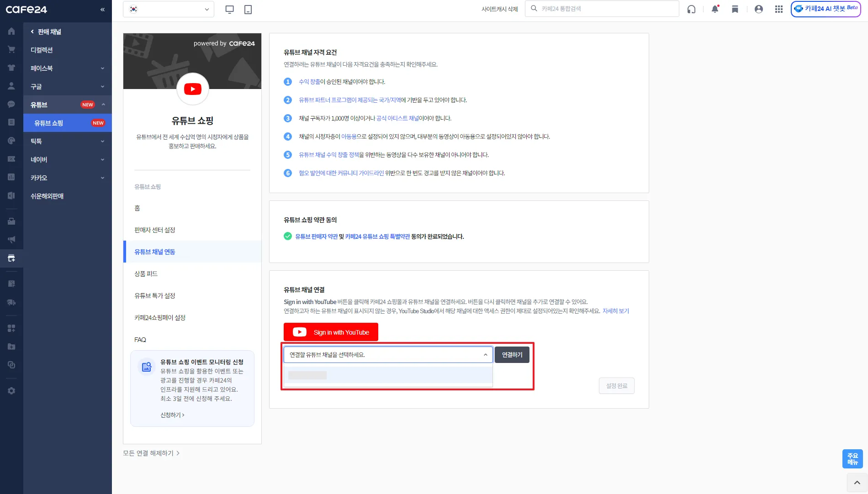The width and height of the screenshot is (868, 494).
Task: Open the notifications bell
Action: (715, 9)
